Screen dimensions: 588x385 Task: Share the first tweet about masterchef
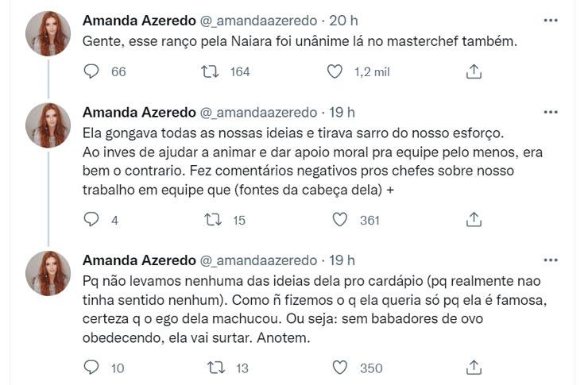(474, 71)
